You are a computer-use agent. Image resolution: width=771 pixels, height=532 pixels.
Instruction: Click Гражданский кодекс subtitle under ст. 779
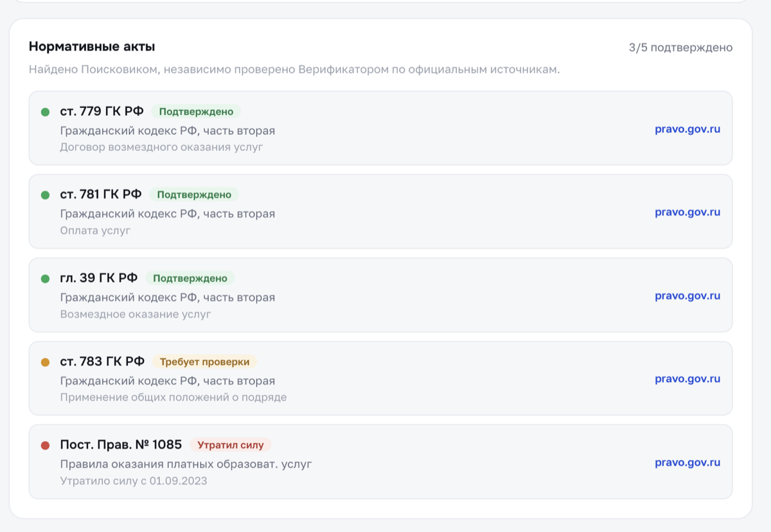(168, 130)
